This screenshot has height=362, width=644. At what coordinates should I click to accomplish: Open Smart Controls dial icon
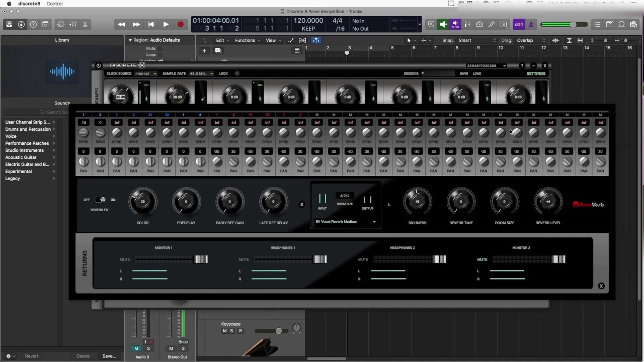click(x=61, y=24)
